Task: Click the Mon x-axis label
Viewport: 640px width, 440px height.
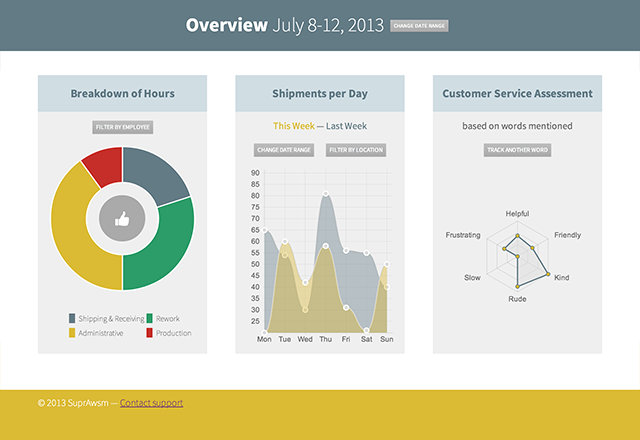Action: point(264,339)
